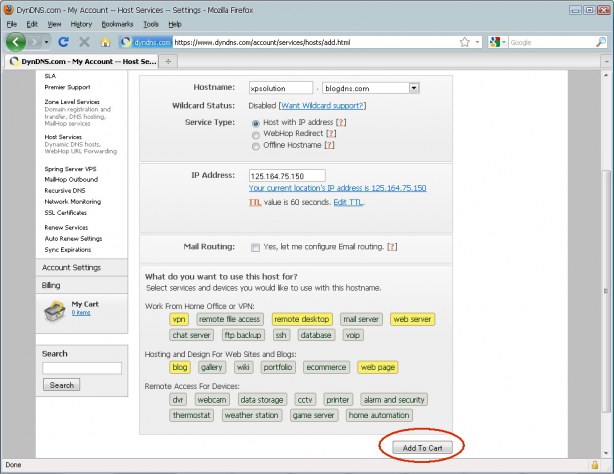Click into the IP Address field
Image resolution: width=614 pixels, height=474 pixels.
[x=287, y=176]
